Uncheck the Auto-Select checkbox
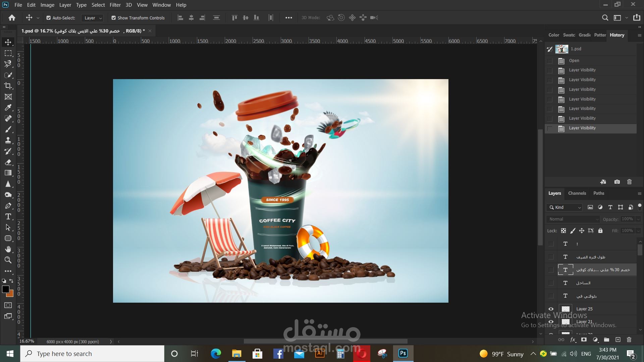Image resolution: width=644 pixels, height=362 pixels. 49,18
